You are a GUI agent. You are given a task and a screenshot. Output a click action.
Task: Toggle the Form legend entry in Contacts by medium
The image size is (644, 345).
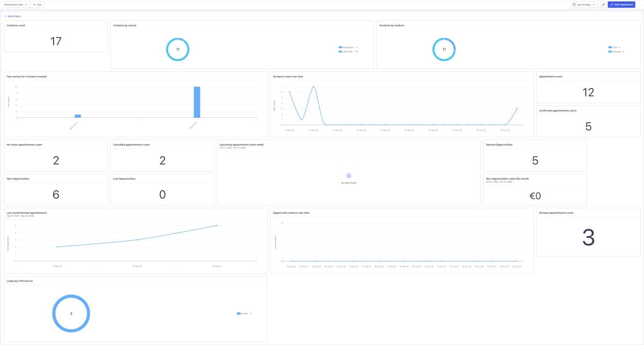pyautogui.click(x=615, y=47)
